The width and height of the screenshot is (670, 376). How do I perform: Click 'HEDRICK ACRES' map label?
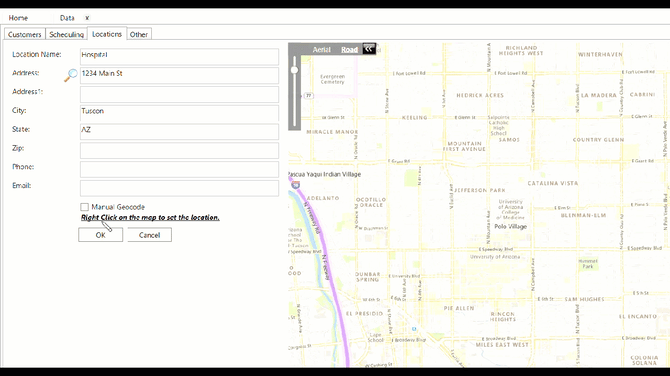(x=480, y=95)
